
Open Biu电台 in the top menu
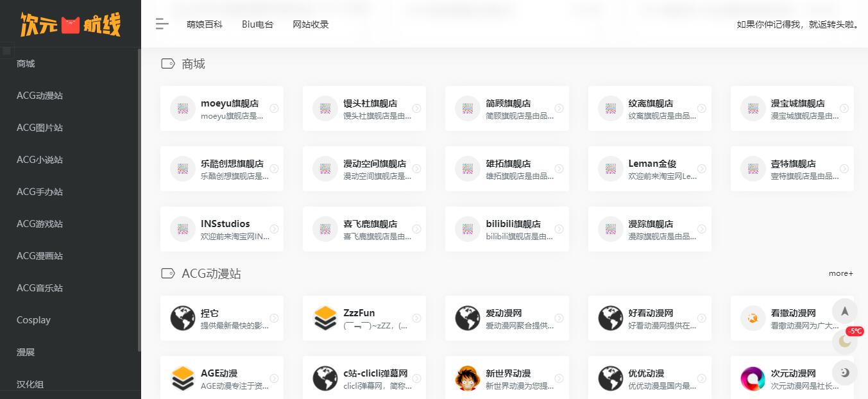pyautogui.click(x=257, y=24)
